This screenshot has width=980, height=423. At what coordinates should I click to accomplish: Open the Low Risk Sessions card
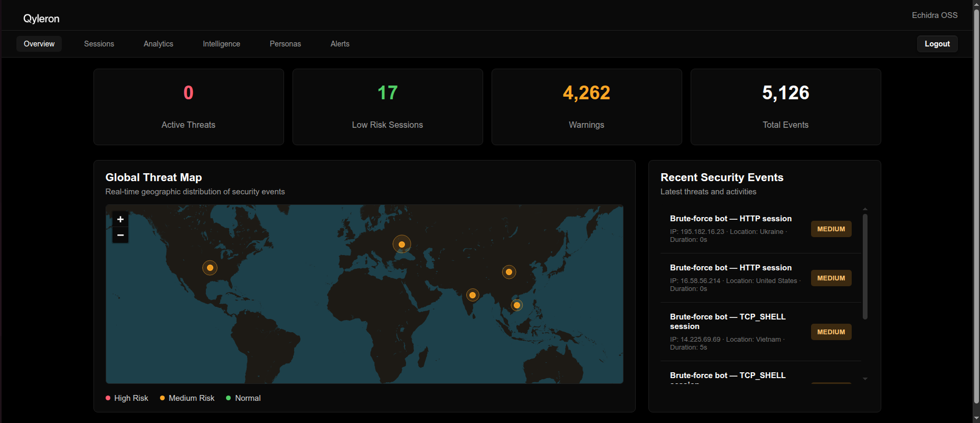pos(388,107)
